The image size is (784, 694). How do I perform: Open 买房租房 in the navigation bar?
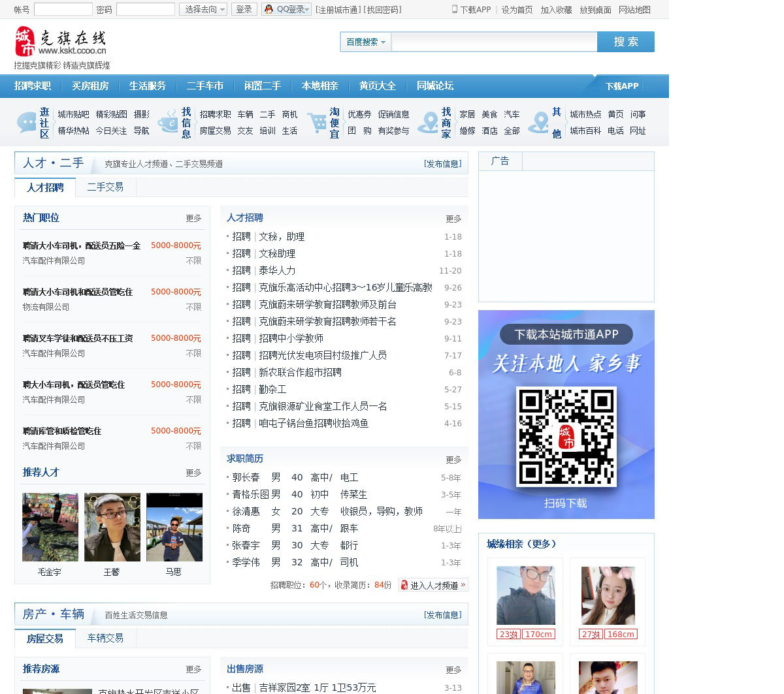point(90,86)
